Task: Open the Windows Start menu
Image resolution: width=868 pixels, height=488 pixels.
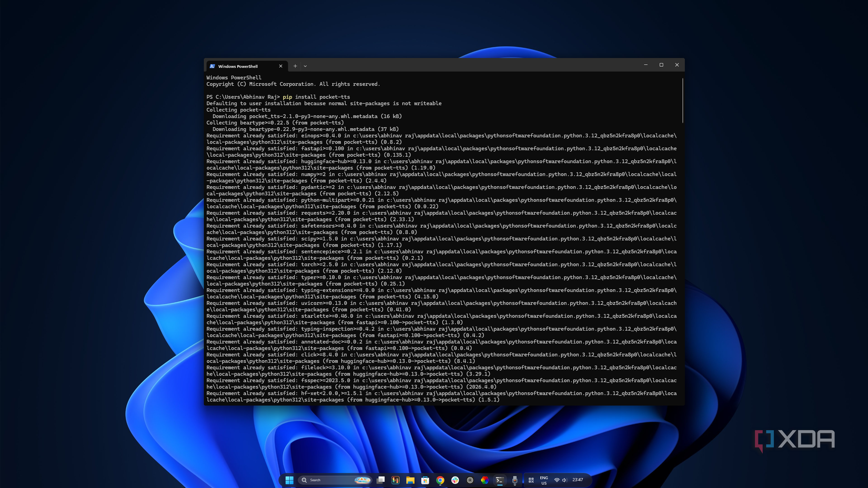Action: pos(289,480)
